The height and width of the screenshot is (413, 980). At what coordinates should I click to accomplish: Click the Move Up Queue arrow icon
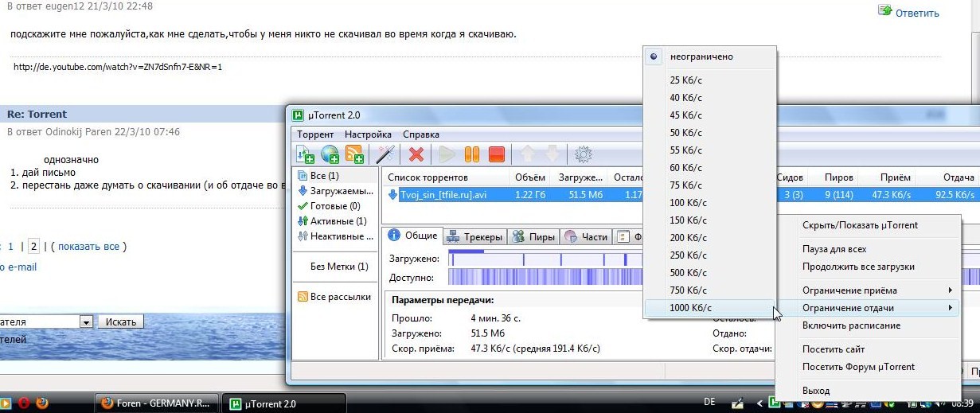(528, 154)
